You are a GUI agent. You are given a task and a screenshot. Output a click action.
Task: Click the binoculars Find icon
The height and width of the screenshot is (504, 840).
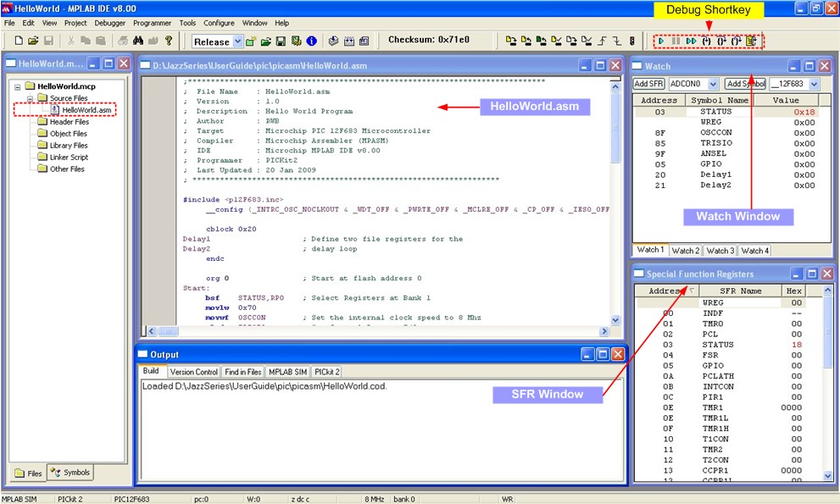[138, 41]
